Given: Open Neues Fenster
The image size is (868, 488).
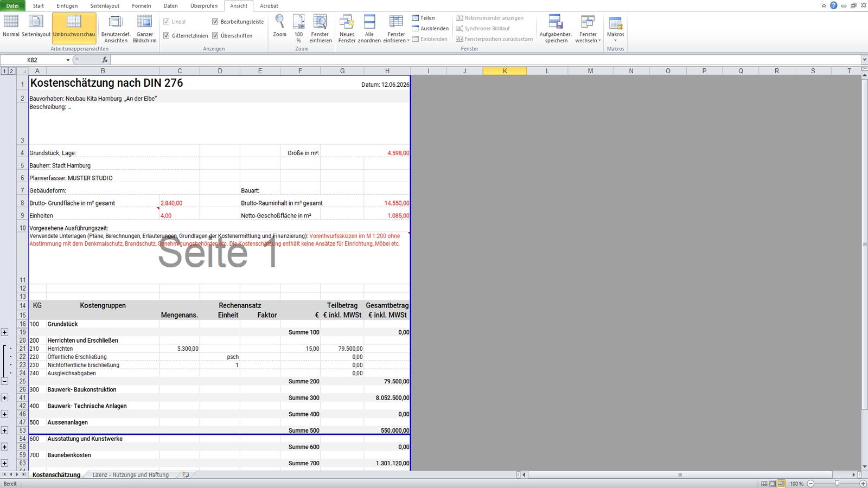Looking at the screenshot, I should (347, 29).
